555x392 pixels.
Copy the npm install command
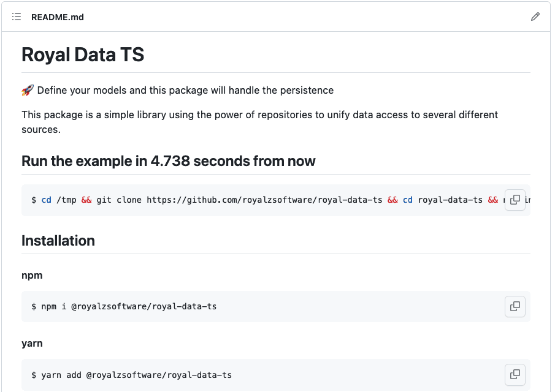515,306
